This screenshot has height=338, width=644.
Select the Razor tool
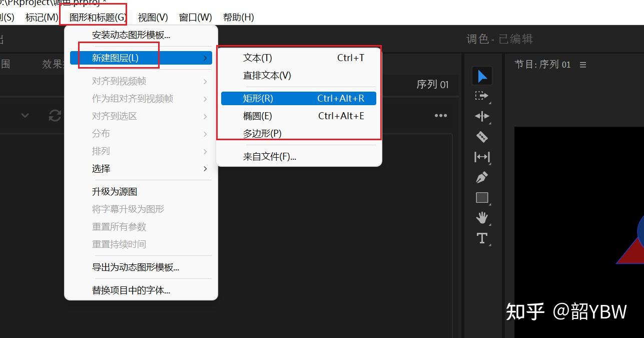[482, 136]
